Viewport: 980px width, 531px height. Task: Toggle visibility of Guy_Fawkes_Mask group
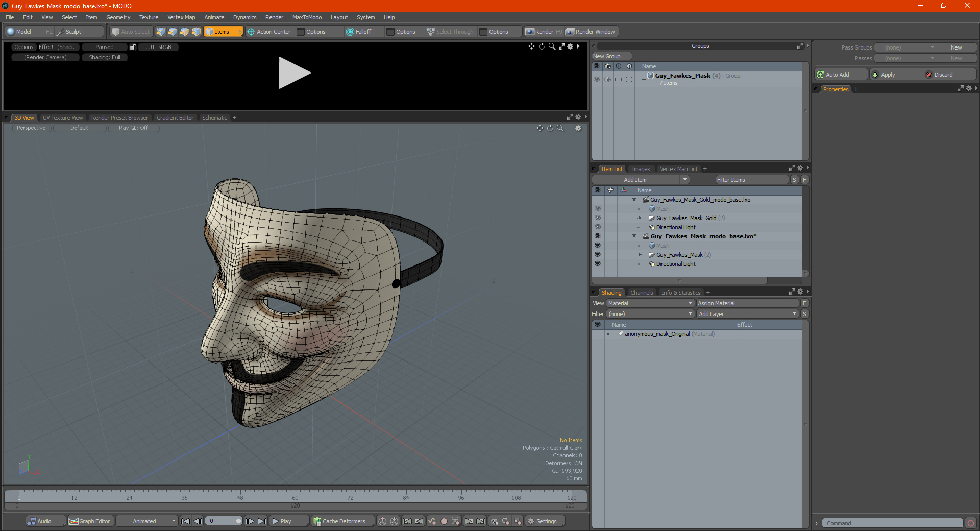(597, 79)
